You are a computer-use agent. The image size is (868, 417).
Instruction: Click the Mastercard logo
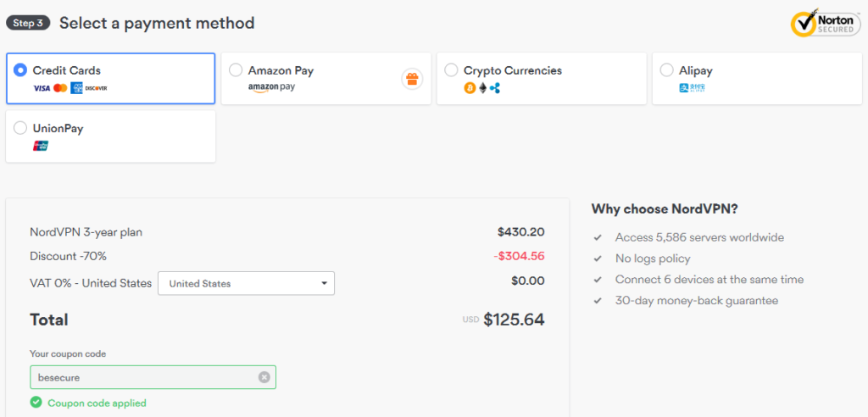(60, 88)
